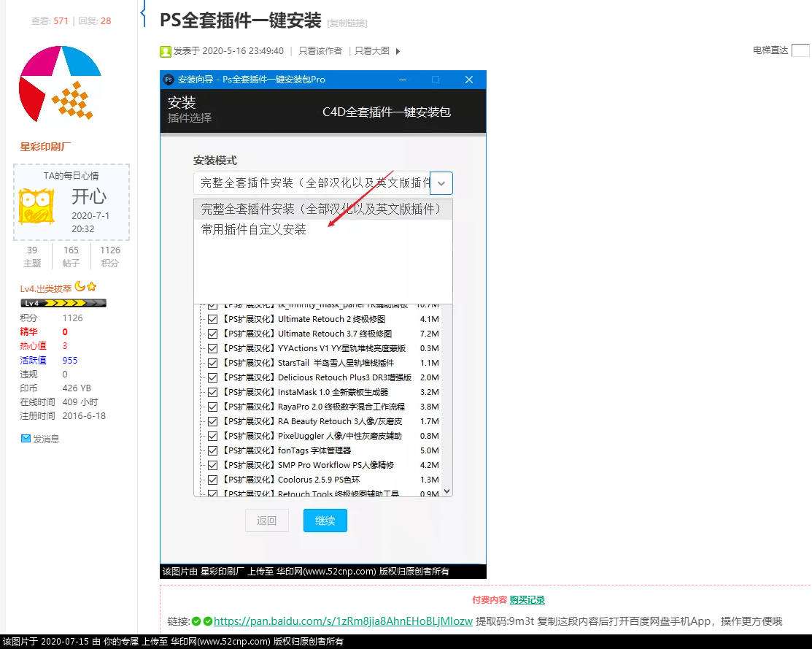Click the 星彩印刷厂 avatar image
Viewport: 812px width, 649px height.
click(x=60, y=84)
